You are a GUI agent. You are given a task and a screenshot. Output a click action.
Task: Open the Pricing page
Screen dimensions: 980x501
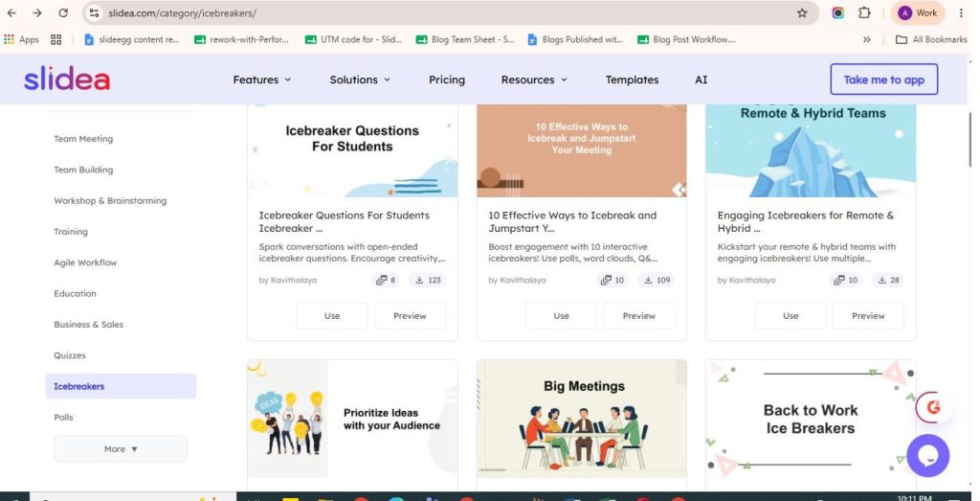point(447,80)
